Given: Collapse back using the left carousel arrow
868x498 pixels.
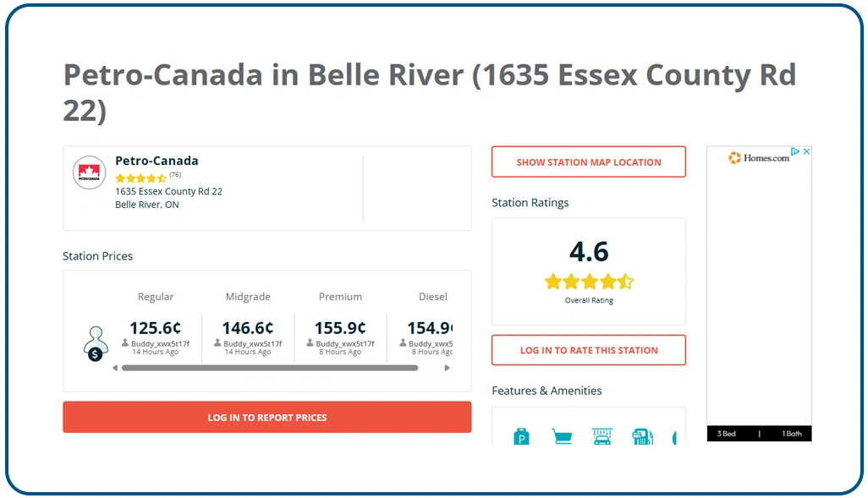Looking at the screenshot, I should coord(115,367).
